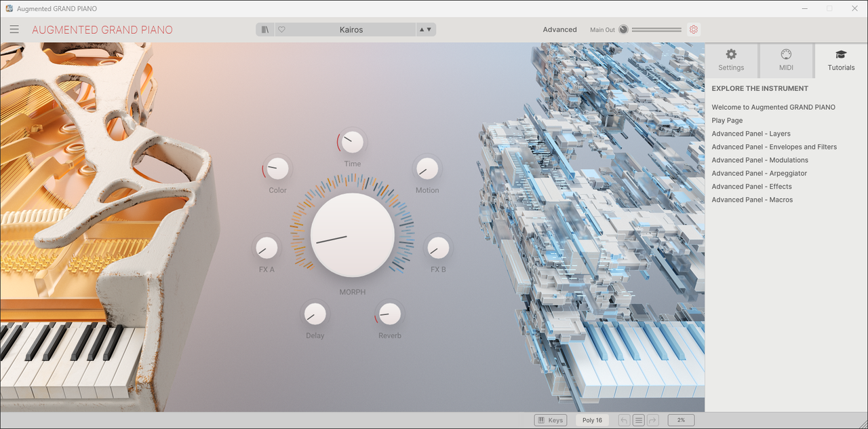Click the FX B knob
This screenshot has height=429, width=868.
[x=438, y=248]
